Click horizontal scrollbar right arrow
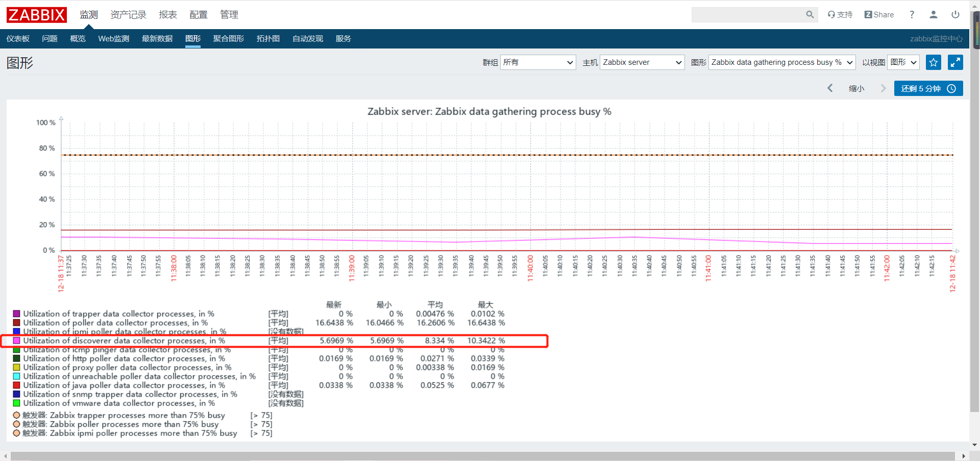The image size is (980, 461). 964,456
